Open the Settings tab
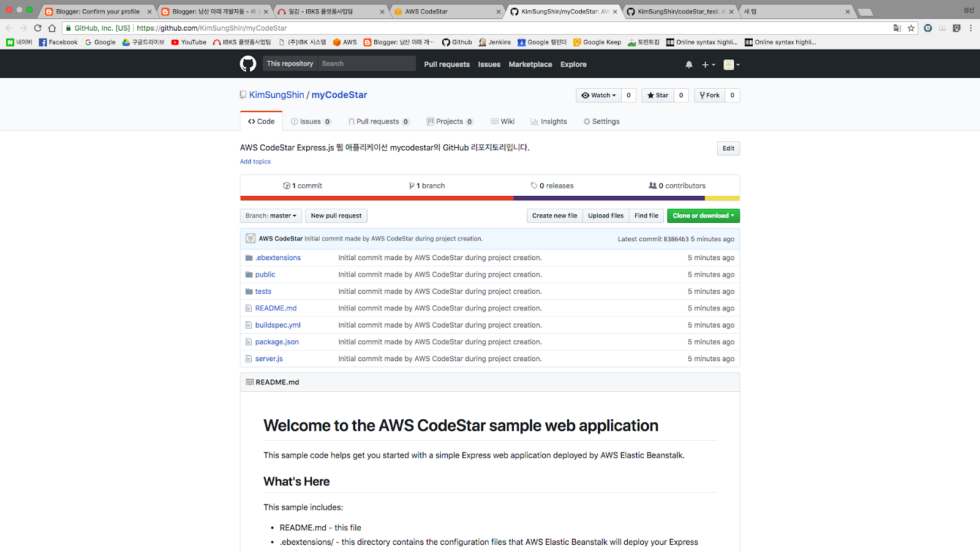The height and width of the screenshot is (551, 980). click(x=601, y=121)
